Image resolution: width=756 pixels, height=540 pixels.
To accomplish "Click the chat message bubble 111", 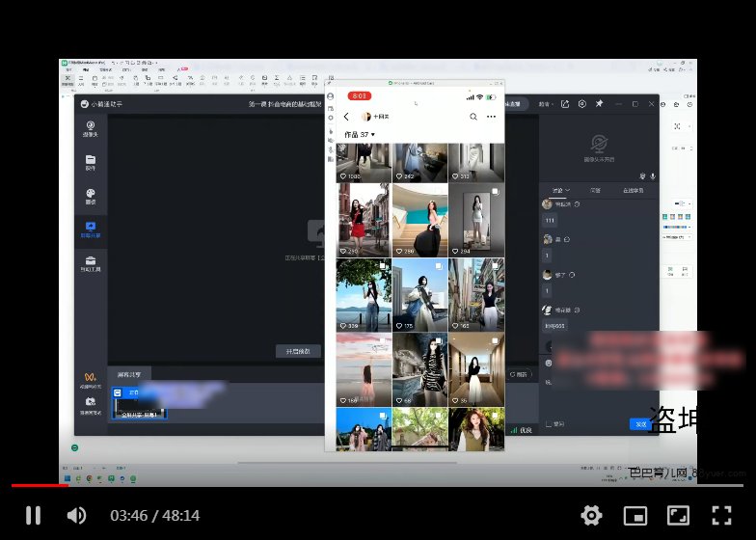I will (x=550, y=220).
